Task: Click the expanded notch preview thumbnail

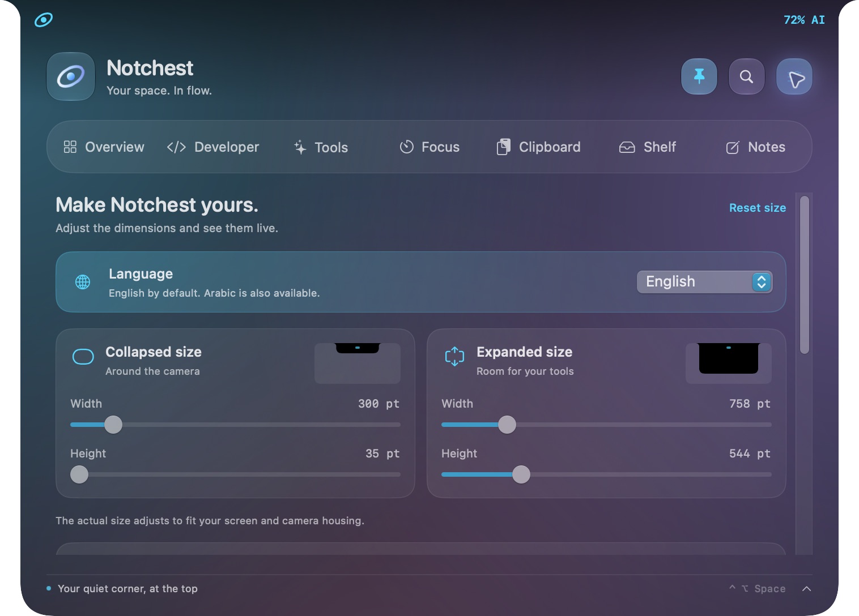Action: click(729, 363)
